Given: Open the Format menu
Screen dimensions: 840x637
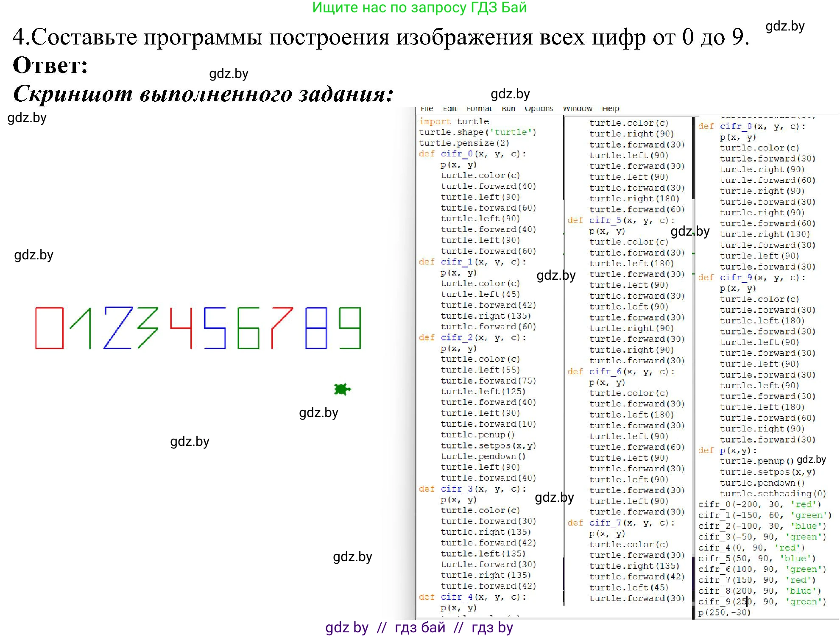Looking at the screenshot, I should tap(479, 108).
